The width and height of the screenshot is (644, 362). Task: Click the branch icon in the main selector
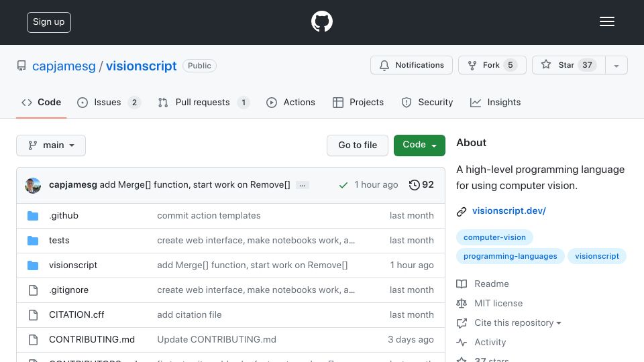[33, 145]
